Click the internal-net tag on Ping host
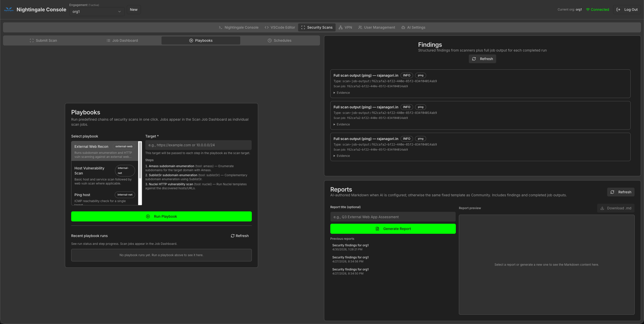The image size is (644, 324). [125, 195]
